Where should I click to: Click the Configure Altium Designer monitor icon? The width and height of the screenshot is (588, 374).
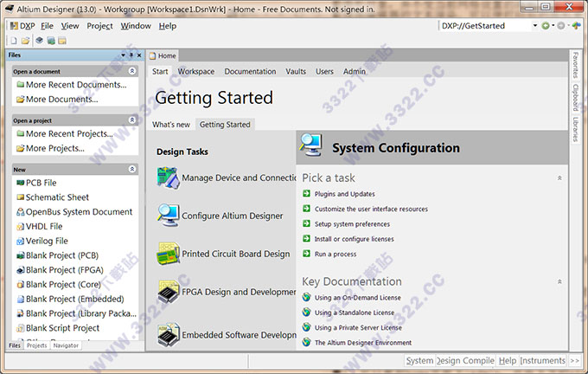pos(168,216)
